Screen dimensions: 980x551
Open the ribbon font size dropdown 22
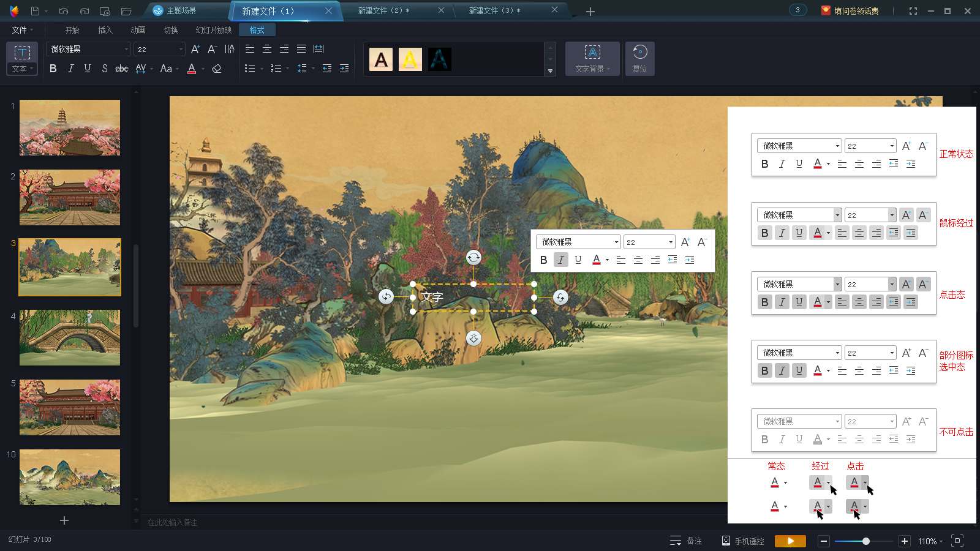[159, 49]
